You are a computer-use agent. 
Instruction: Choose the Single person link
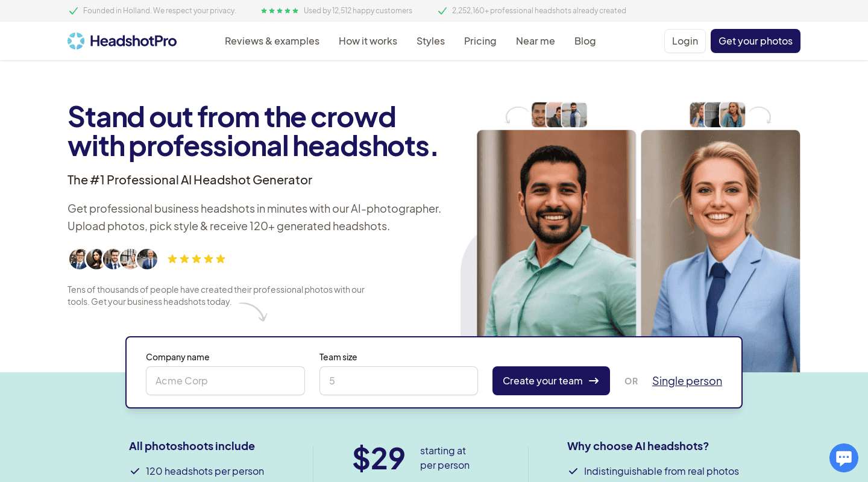click(687, 381)
